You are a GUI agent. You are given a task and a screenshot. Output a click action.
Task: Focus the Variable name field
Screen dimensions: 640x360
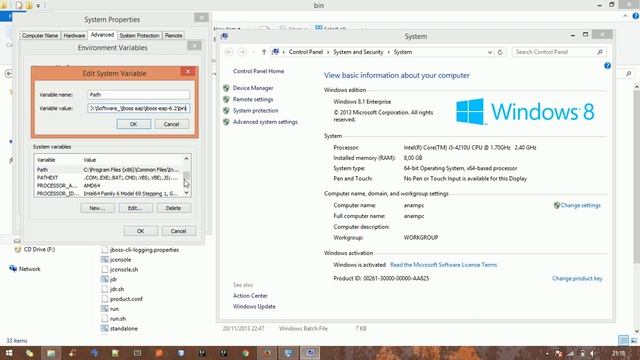[138, 95]
